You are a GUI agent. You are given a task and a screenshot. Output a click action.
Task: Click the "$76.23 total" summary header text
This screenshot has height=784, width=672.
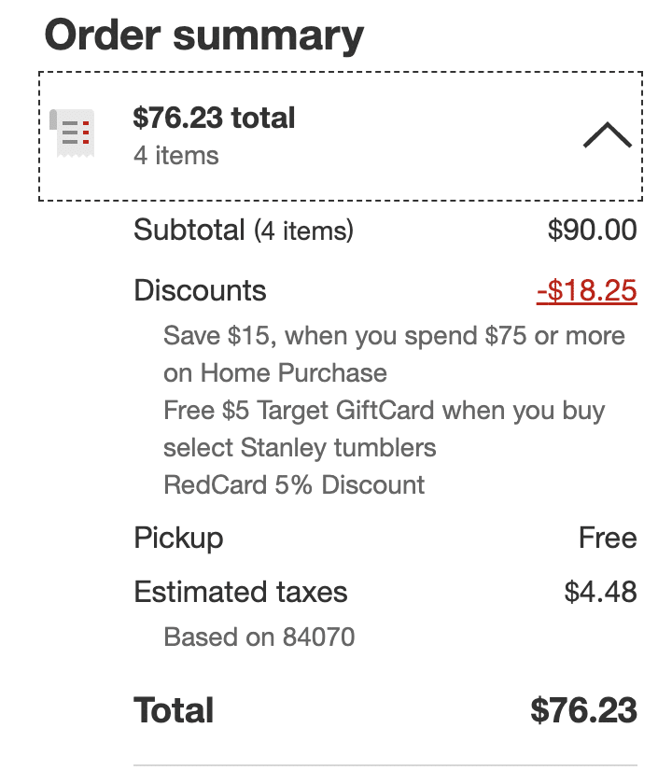(x=214, y=119)
